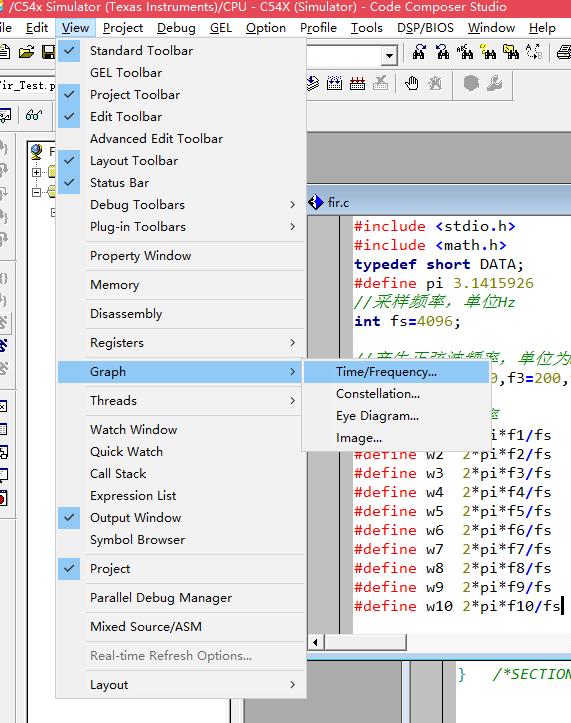Click the Print icon in the toolbar
571x723 pixels.
(x=564, y=53)
